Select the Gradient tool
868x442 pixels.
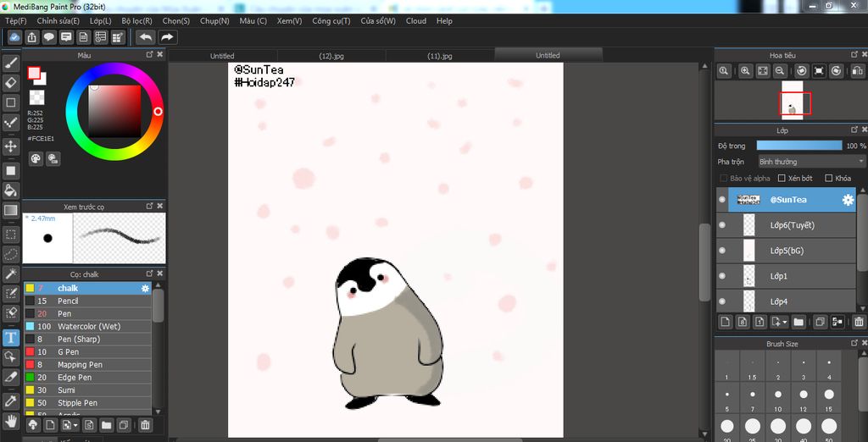point(10,210)
